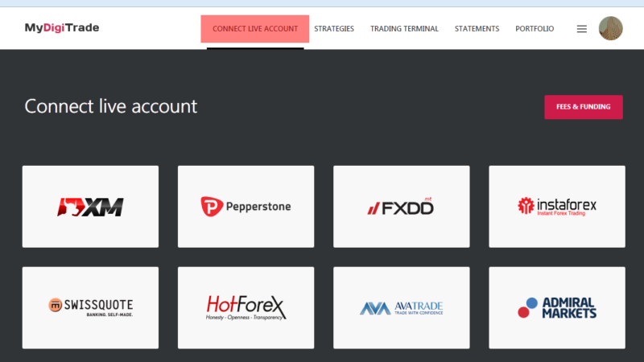Select the Admiral Markets broker card
The height and width of the screenshot is (362, 644).
557,308
